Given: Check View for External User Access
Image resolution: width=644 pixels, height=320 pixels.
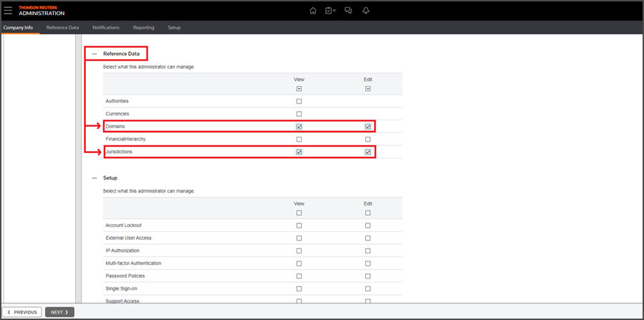Looking at the screenshot, I should tap(299, 238).
